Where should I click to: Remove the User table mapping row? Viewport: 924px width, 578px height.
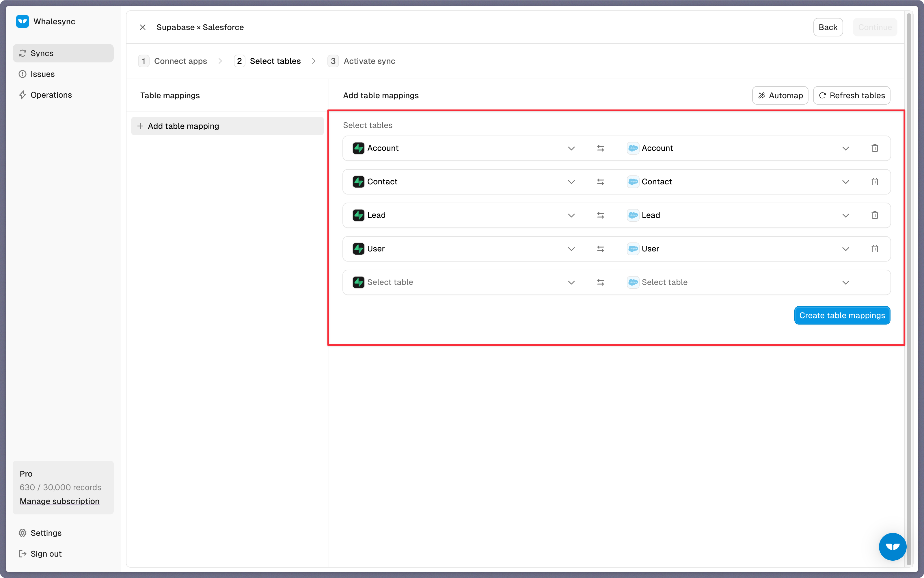(x=875, y=249)
